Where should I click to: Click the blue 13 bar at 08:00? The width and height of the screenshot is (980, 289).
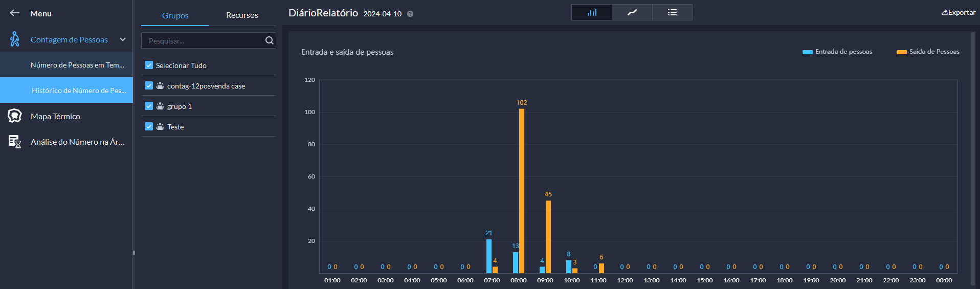click(x=516, y=262)
